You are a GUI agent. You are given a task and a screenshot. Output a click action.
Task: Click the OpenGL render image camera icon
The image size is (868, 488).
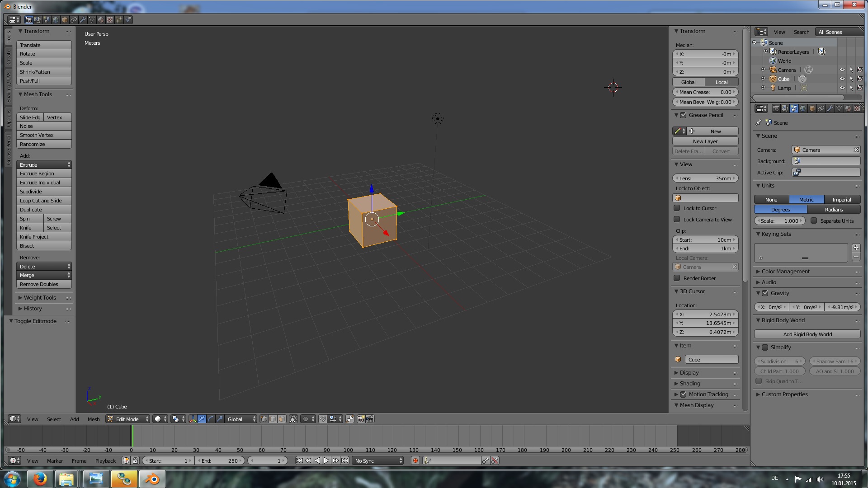pyautogui.click(x=361, y=419)
